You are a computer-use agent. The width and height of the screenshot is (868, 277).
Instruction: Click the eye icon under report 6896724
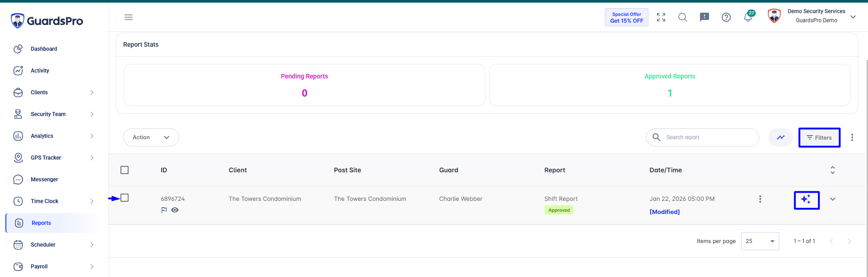(175, 210)
